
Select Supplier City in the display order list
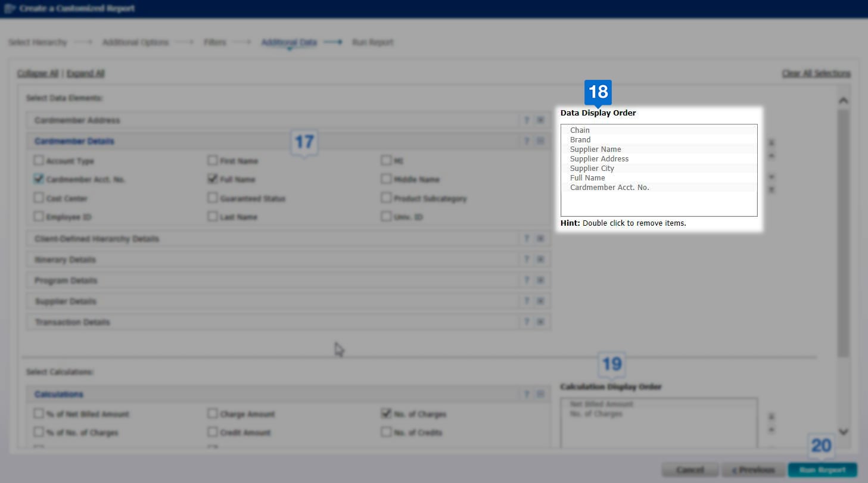[592, 168]
